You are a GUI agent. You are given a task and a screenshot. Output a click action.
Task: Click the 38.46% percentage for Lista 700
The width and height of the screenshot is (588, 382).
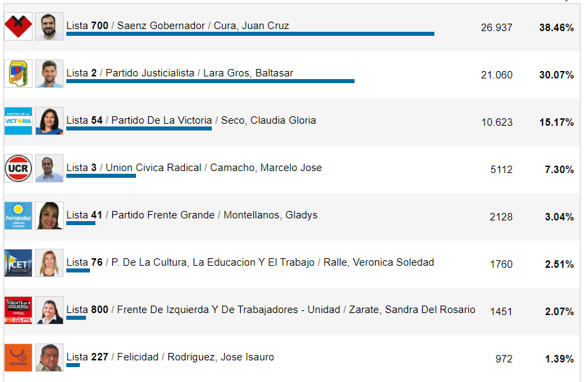click(556, 28)
